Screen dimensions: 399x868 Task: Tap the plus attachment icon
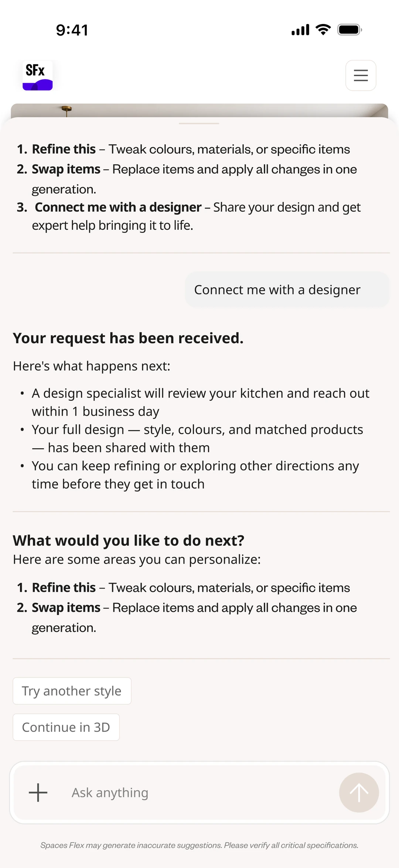pos(38,793)
